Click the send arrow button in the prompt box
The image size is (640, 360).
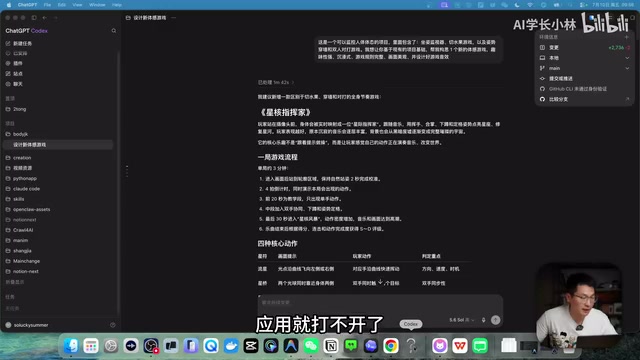(x=496, y=320)
